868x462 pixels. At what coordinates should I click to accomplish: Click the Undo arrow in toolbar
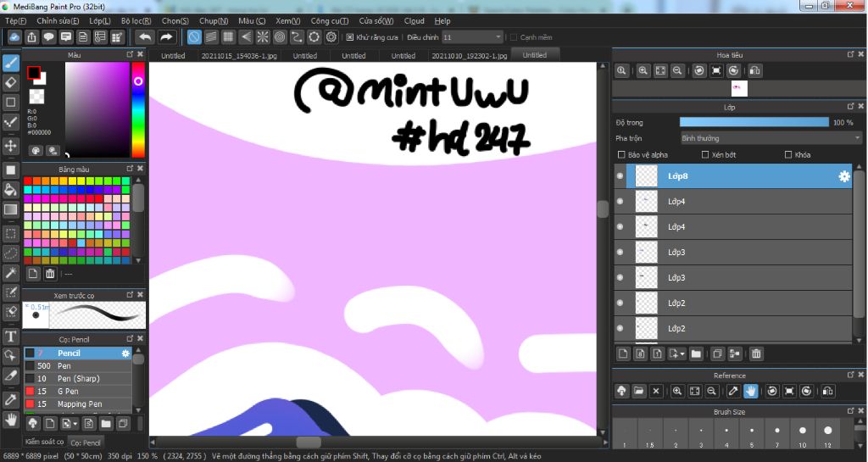coord(146,37)
